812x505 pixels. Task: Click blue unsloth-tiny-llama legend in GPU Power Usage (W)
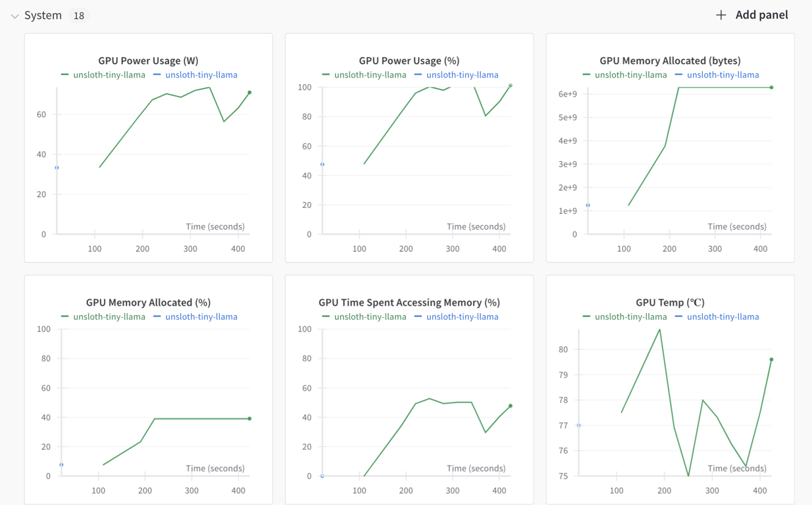pos(195,75)
